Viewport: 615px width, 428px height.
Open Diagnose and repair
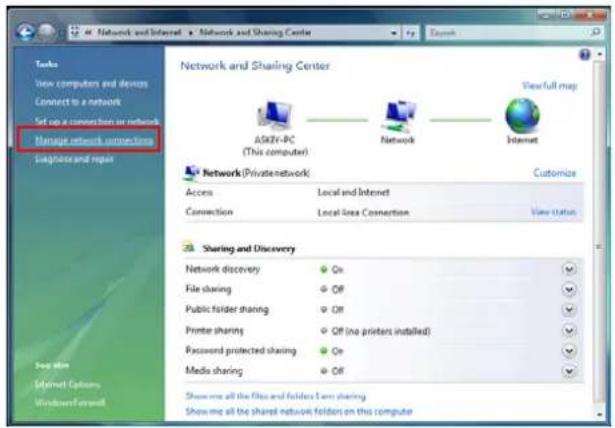coord(74,159)
